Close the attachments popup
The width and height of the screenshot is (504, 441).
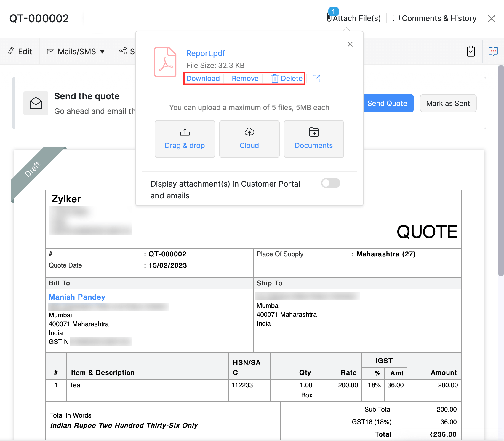[350, 44]
